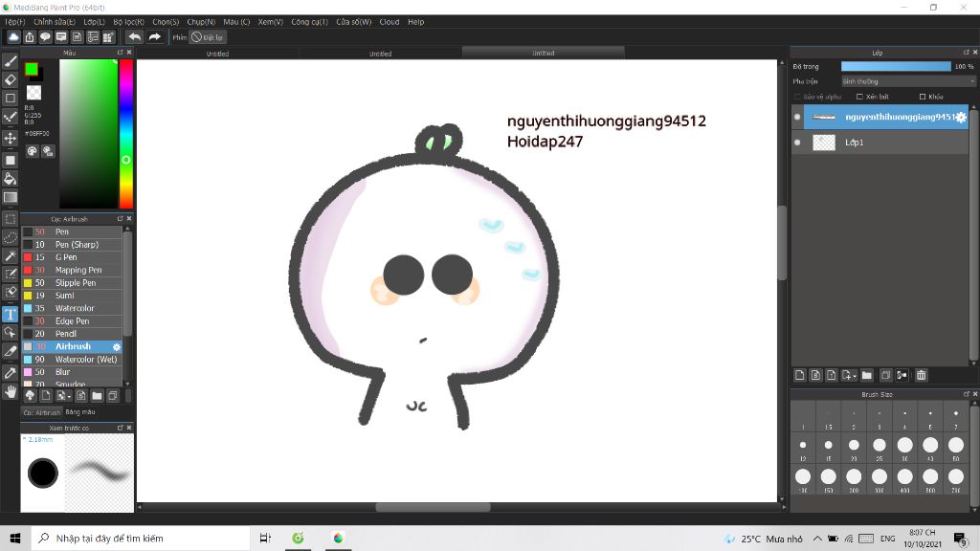Select the Gradient tool
980x551 pixels.
pyautogui.click(x=10, y=197)
